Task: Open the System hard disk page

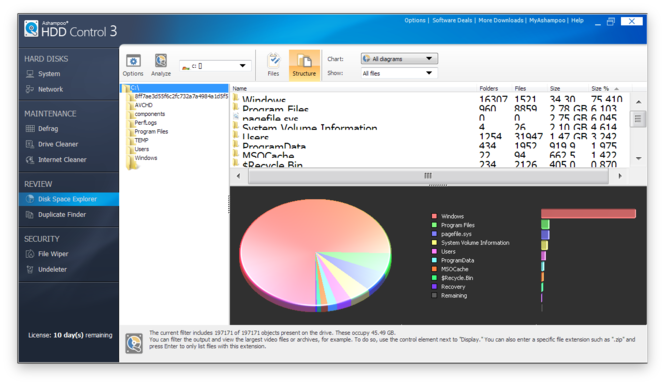Action: [49, 74]
